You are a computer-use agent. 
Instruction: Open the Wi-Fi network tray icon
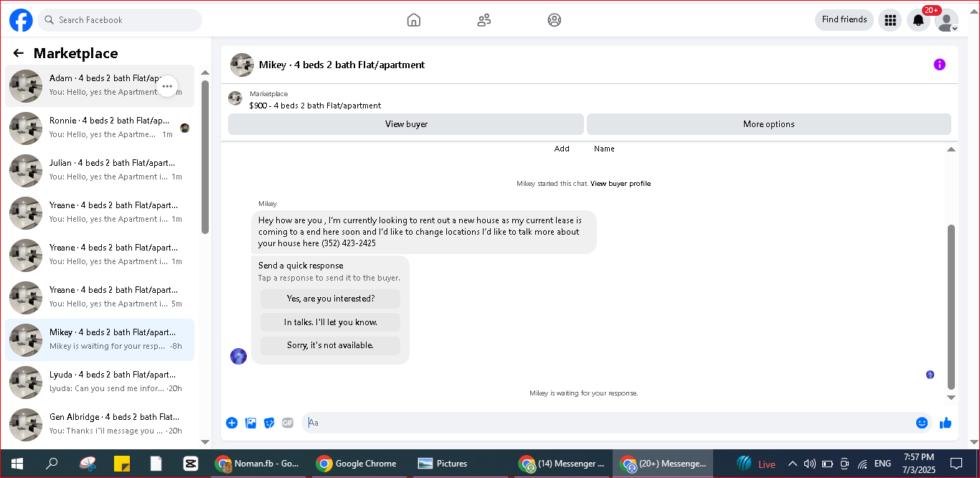(x=862, y=464)
